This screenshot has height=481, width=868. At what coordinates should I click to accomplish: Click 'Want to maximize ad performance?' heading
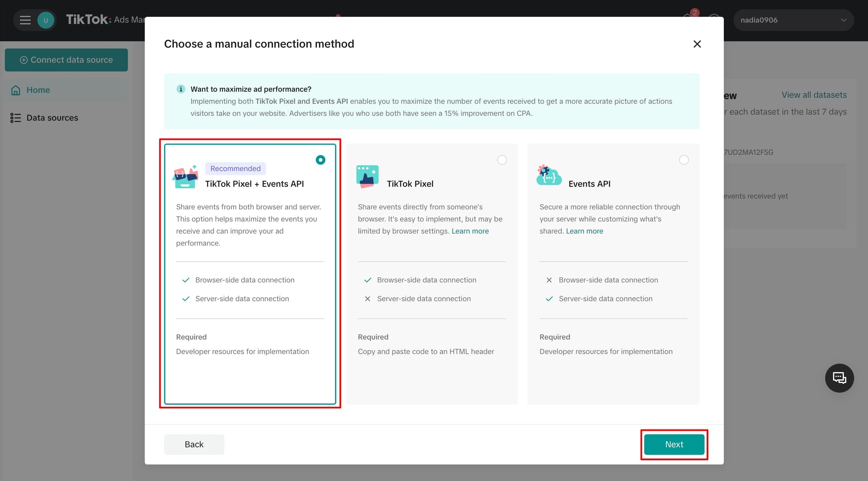pyautogui.click(x=251, y=89)
